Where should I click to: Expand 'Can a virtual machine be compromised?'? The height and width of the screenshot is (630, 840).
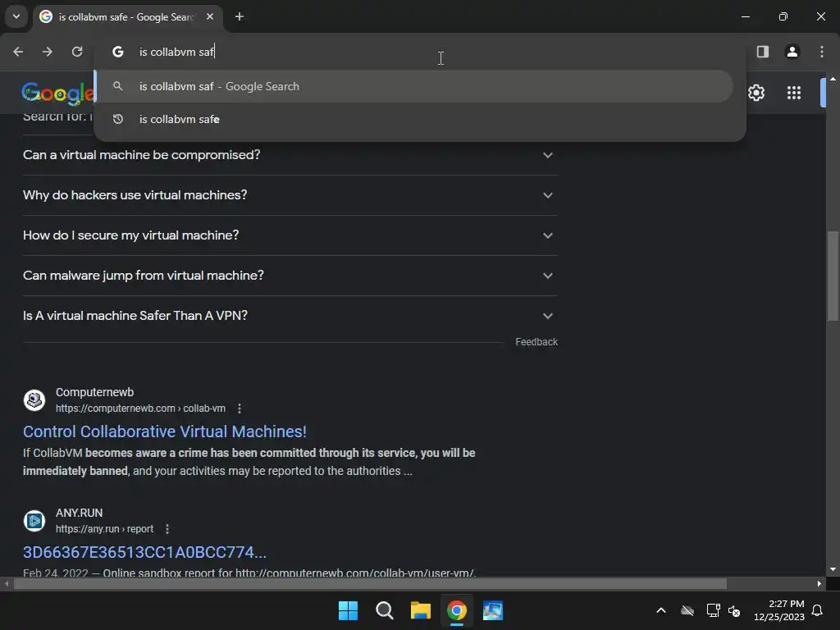pyautogui.click(x=290, y=155)
